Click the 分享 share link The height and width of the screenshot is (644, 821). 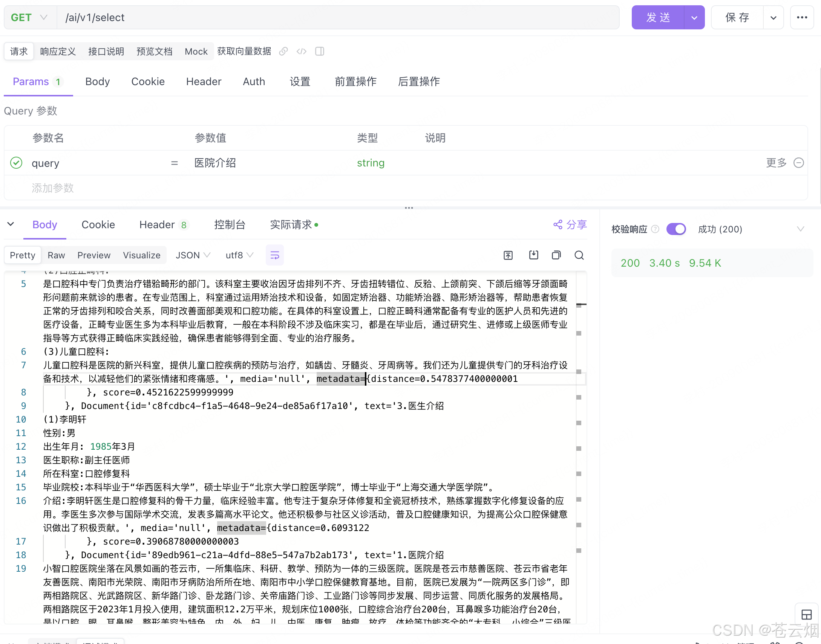click(x=570, y=225)
